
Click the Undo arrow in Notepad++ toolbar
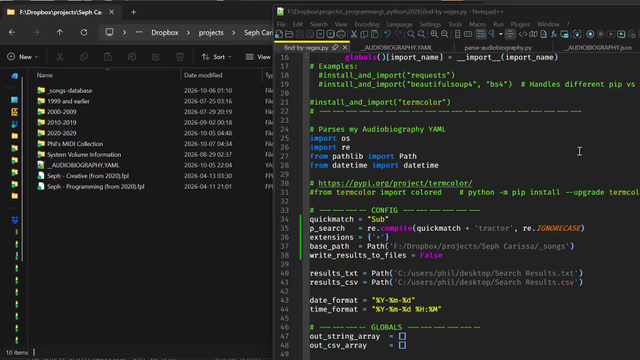point(387,34)
